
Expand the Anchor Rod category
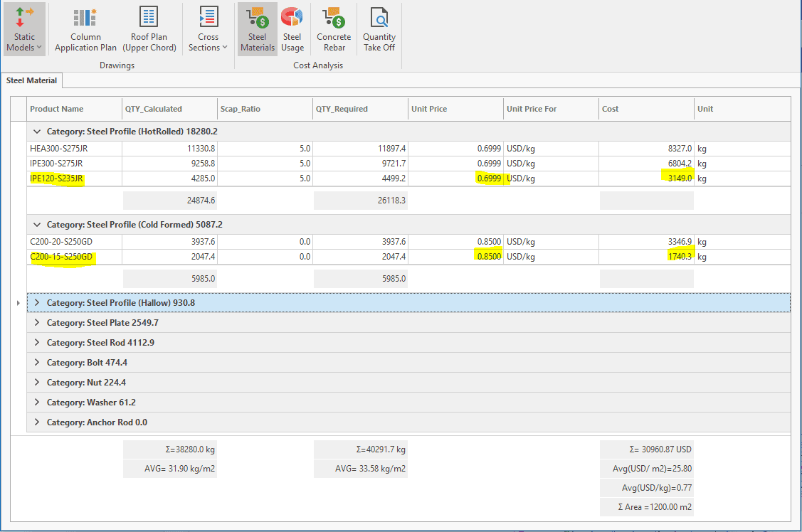coord(37,422)
